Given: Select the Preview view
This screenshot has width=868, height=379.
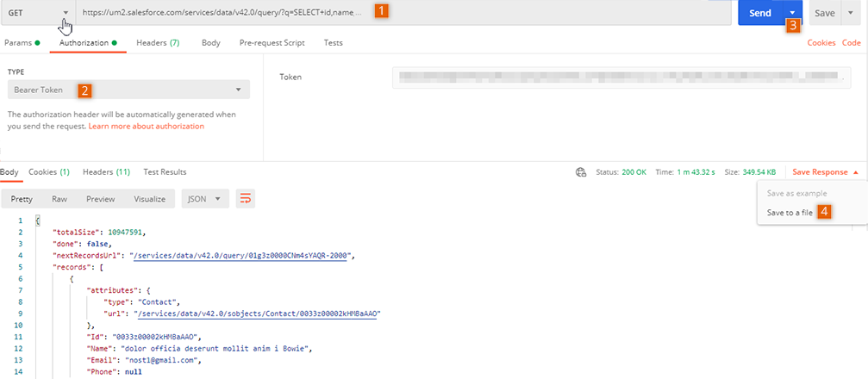Looking at the screenshot, I should (x=101, y=199).
